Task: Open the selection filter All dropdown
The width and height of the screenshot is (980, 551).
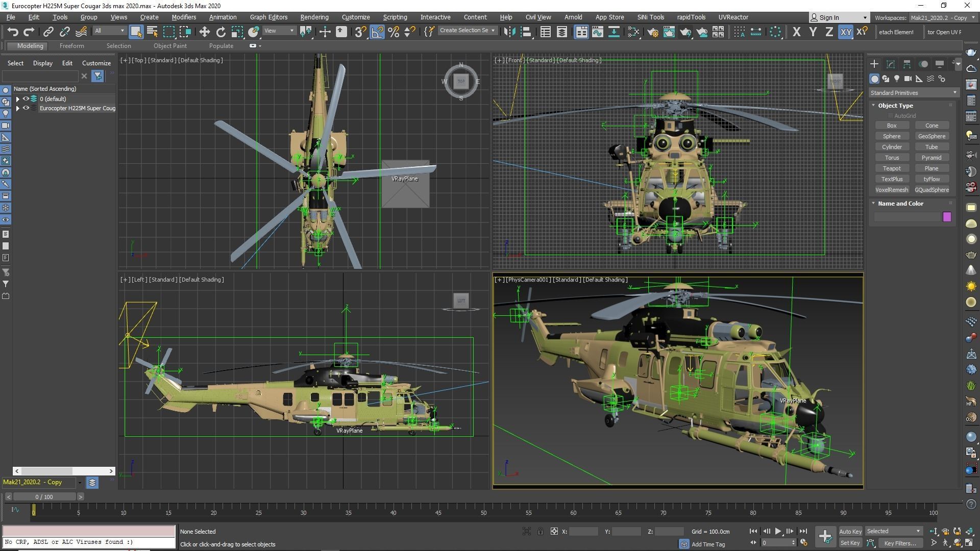Action: tap(109, 31)
